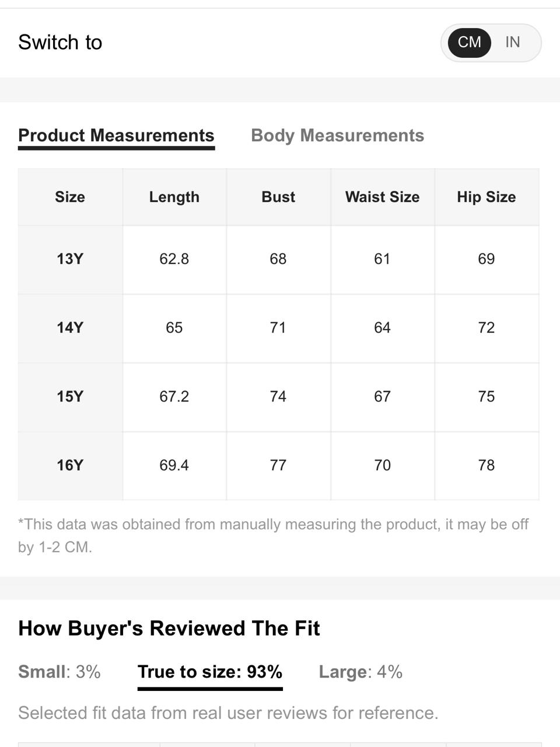The image size is (560, 747).
Task: Switch units to IN
Action: (x=512, y=43)
